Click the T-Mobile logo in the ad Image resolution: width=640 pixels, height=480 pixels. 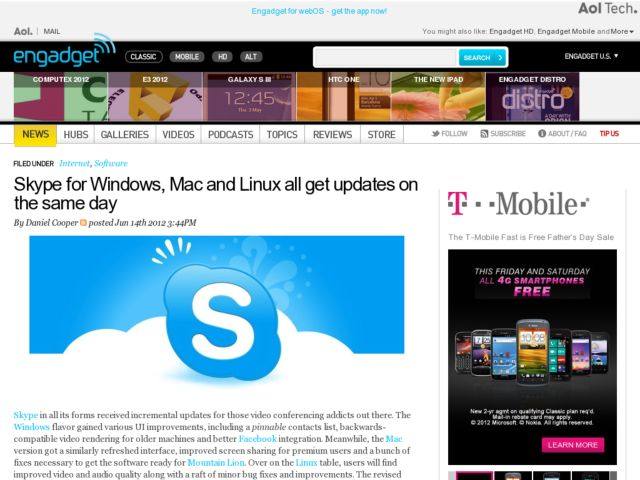[x=518, y=203]
